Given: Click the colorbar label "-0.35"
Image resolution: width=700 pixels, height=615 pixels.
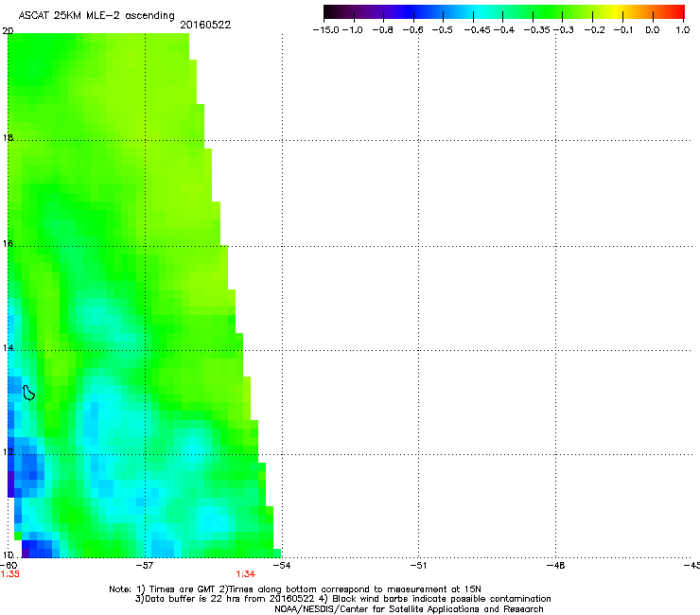Looking at the screenshot, I should point(537,30).
